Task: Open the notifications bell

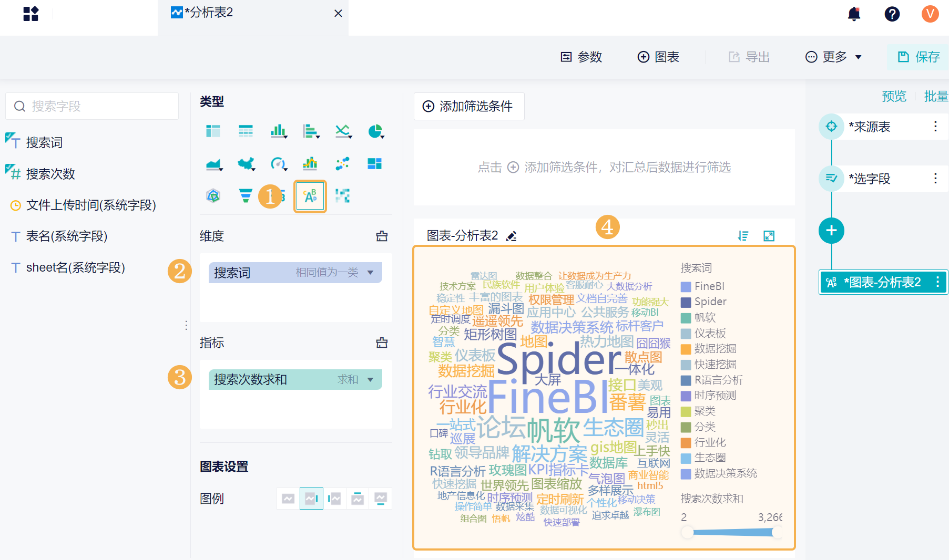Action: (854, 14)
